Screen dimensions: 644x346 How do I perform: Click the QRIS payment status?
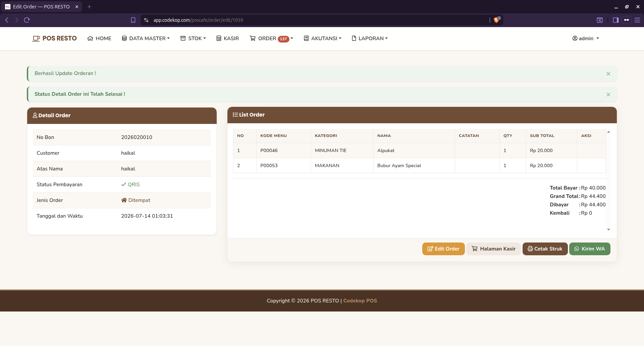point(130,185)
